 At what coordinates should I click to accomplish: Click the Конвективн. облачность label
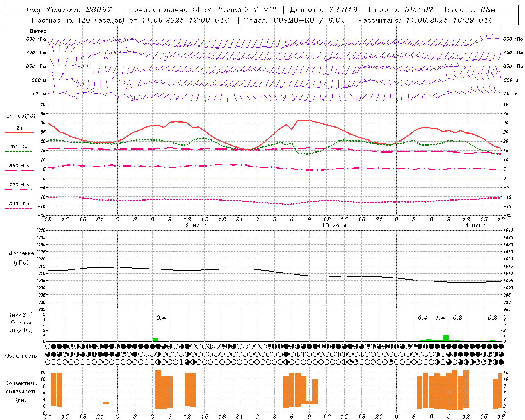pos(21,388)
